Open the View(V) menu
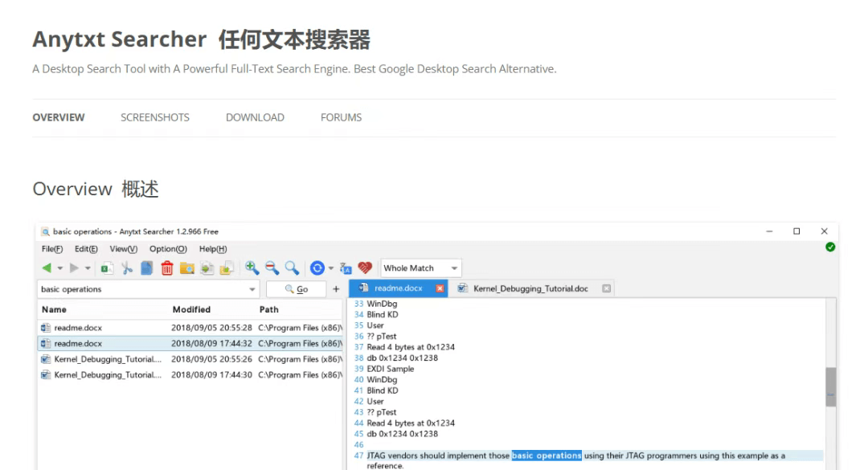The height and width of the screenshot is (470, 868). [x=124, y=249]
